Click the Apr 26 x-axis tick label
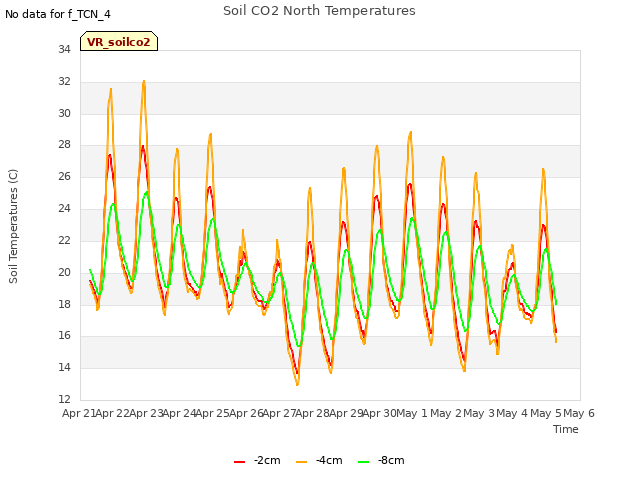 tap(246, 413)
